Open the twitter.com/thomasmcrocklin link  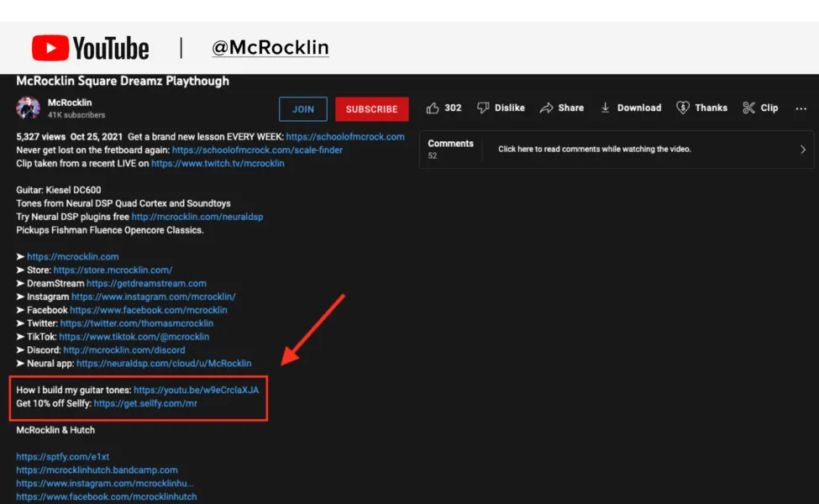pyautogui.click(x=137, y=323)
